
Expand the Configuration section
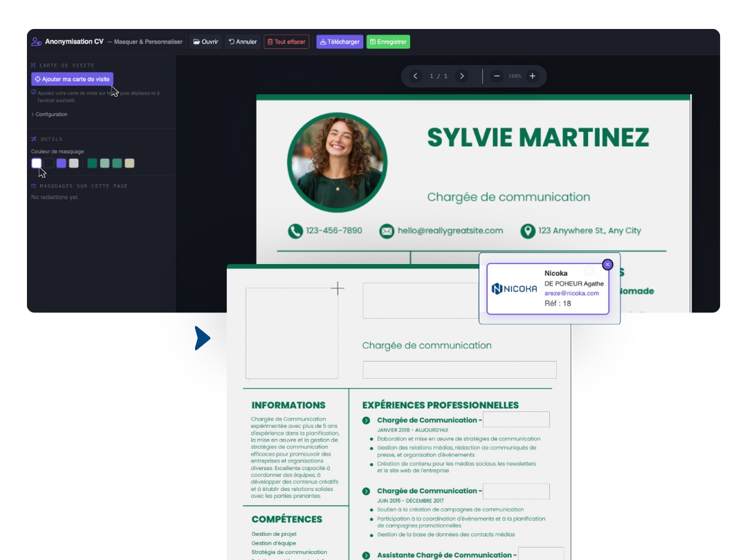[50, 114]
